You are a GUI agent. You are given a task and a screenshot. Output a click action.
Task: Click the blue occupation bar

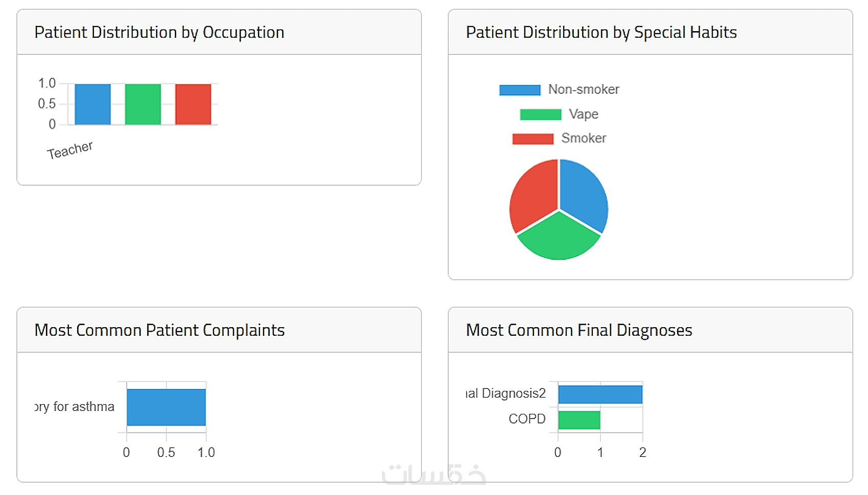92,104
